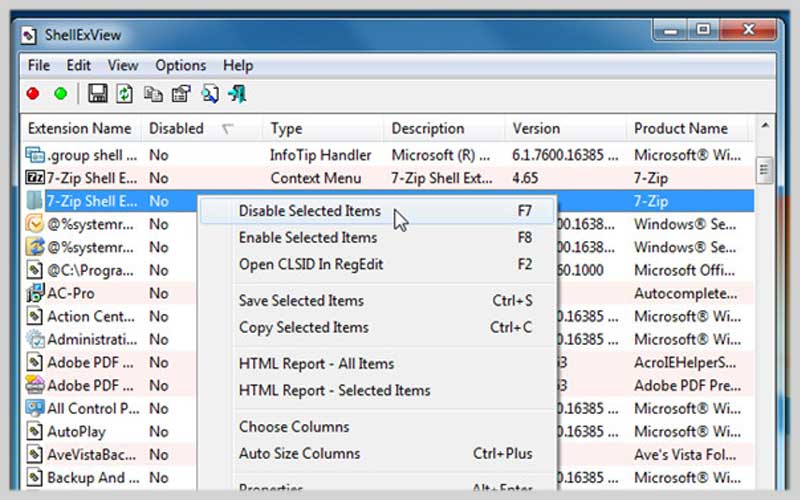Select the AC-Pro row name
800x500 pixels.
(70, 293)
